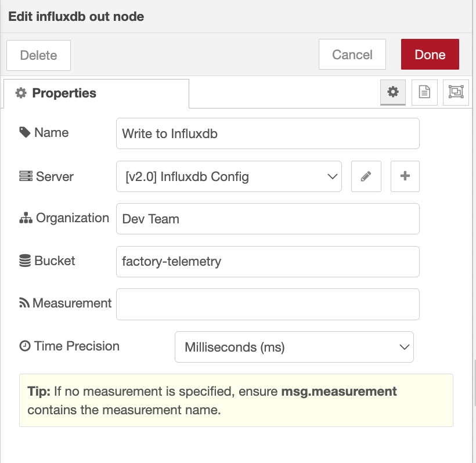Click the Properties gear icon in tab

click(21, 93)
